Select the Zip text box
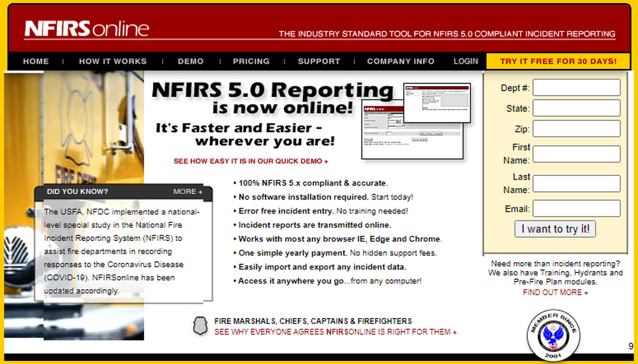The image size is (638, 364). [x=577, y=129]
